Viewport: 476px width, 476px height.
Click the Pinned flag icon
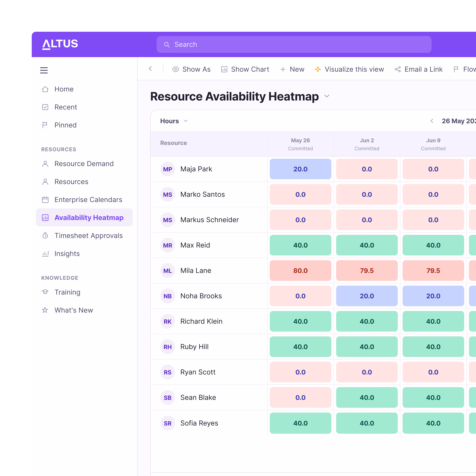click(45, 125)
